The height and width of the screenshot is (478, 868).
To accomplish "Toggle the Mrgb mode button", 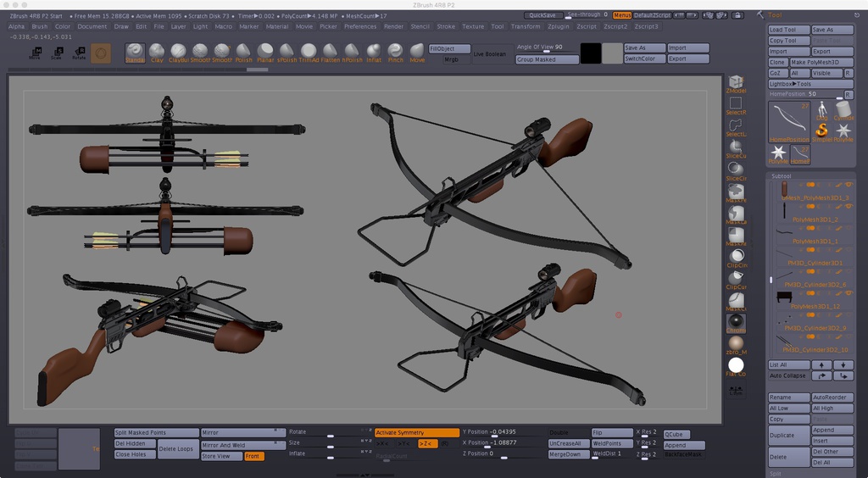I will click(451, 59).
